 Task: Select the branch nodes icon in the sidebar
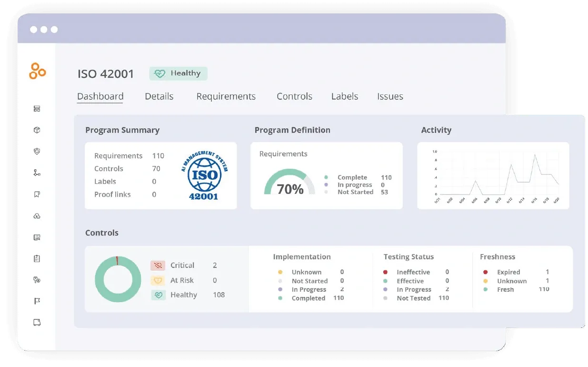click(x=37, y=173)
